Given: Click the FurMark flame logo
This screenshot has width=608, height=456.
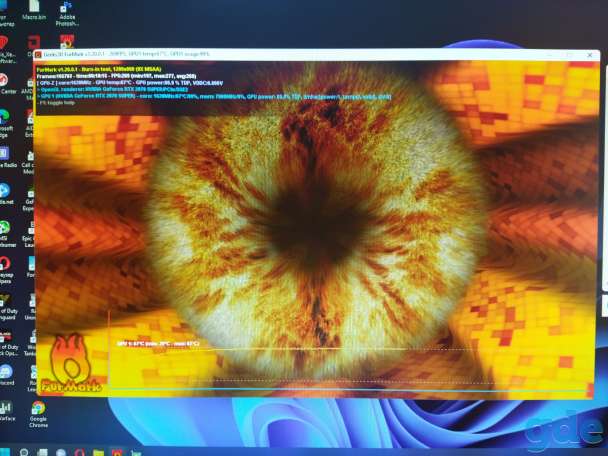Looking at the screenshot, I should tap(71, 363).
